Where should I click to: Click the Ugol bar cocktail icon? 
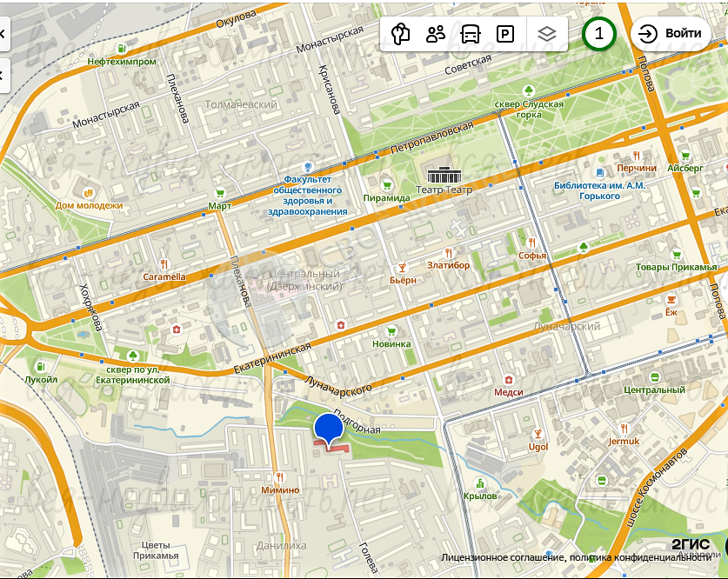[x=538, y=433]
